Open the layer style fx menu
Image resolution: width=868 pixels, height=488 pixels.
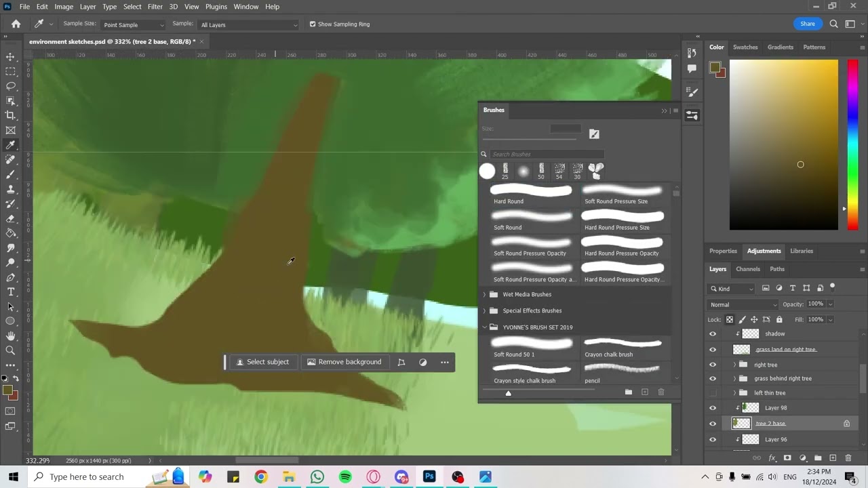tap(772, 458)
